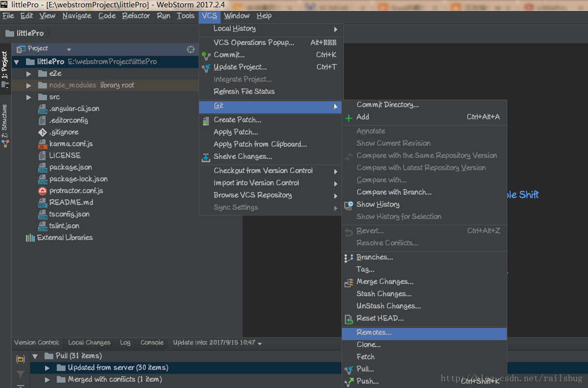Click the karma.conf.js file icon

pos(43,144)
